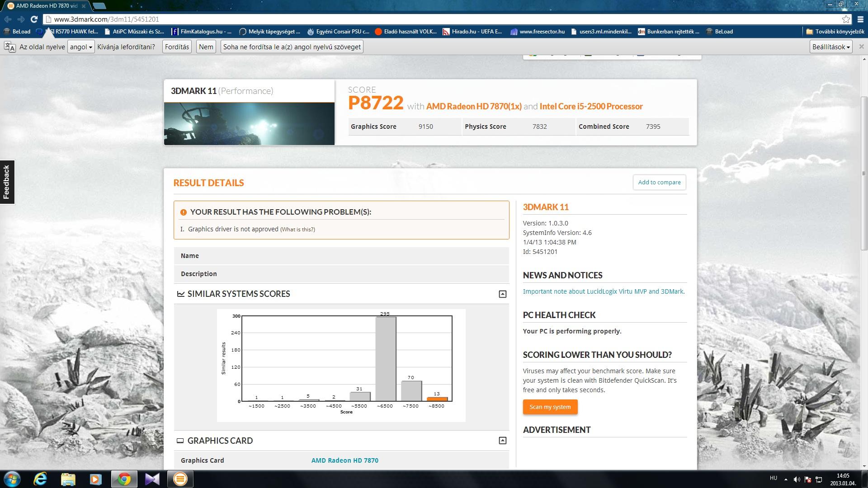The width and height of the screenshot is (868, 488).
Task: Open Windows Media Player from the taskbar
Action: (x=95, y=479)
